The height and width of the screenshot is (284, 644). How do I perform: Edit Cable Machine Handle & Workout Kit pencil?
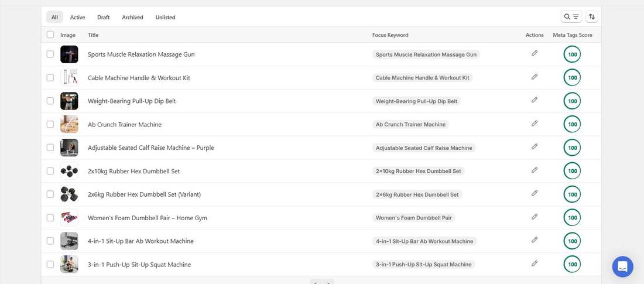coord(535,77)
